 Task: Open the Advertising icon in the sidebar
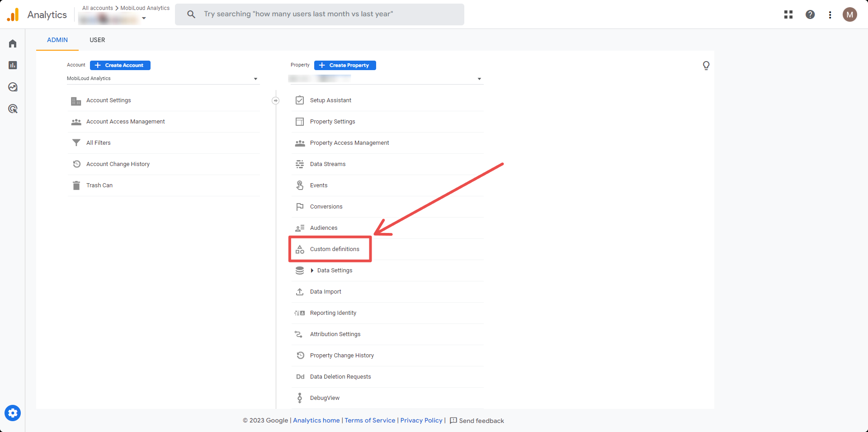[x=13, y=109]
